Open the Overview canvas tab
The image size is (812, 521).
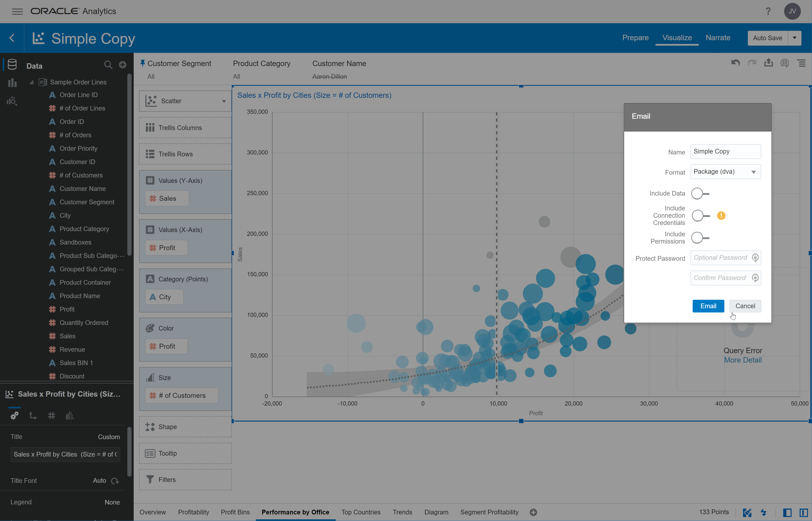[x=152, y=512]
